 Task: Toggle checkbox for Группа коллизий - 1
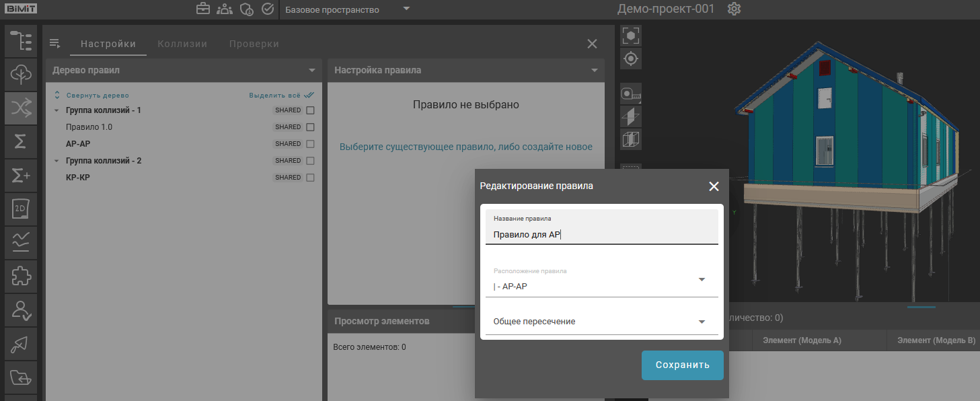(310, 110)
